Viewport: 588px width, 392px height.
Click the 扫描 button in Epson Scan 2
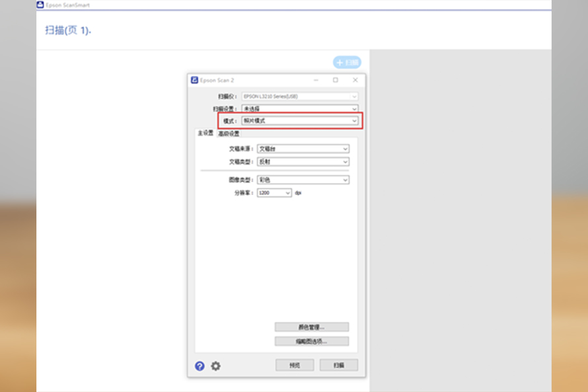click(339, 365)
